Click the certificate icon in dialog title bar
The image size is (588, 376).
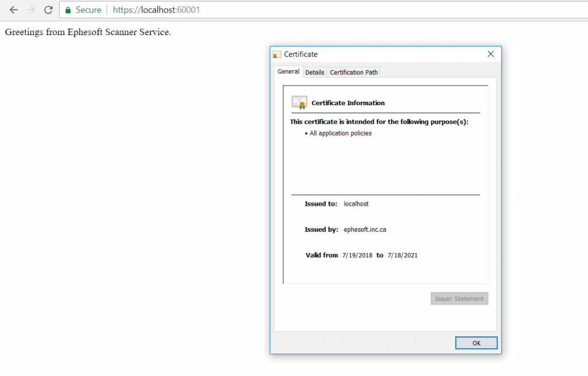pos(277,55)
